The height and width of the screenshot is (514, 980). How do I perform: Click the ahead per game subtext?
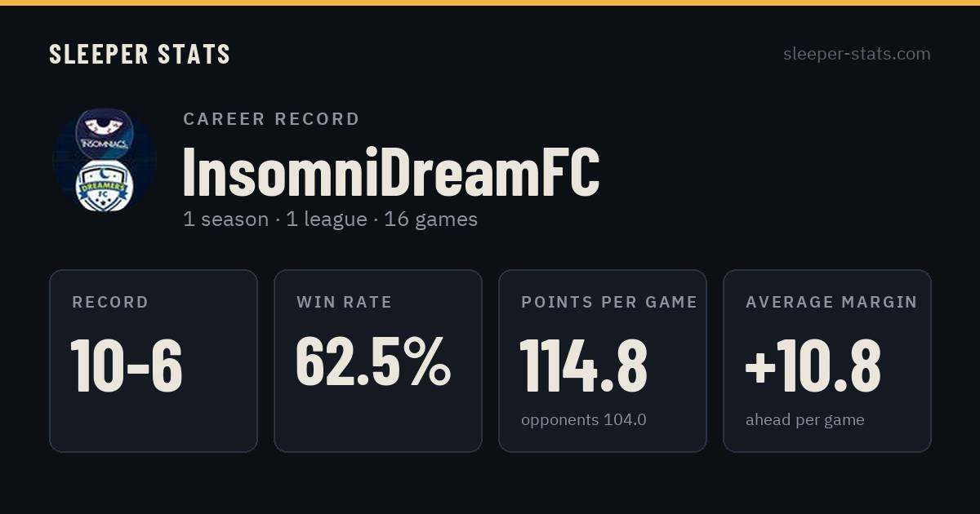805,420
